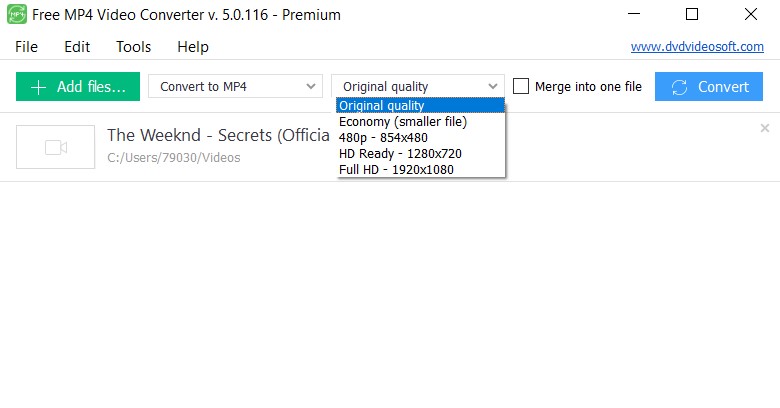The width and height of the screenshot is (780, 408).
Task: Close the Free MP4 Video Converter window
Action: pyautogui.click(x=751, y=14)
